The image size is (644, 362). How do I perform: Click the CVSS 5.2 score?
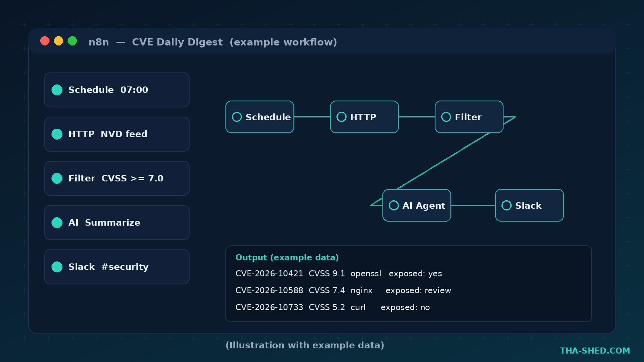[x=327, y=307]
